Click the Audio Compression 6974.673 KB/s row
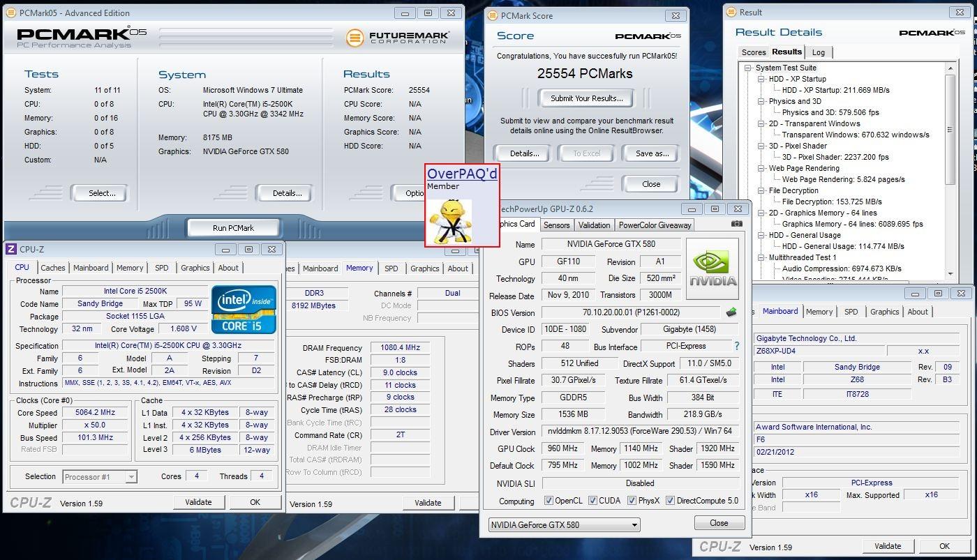Viewport: 977px width, 560px height. pos(842,268)
